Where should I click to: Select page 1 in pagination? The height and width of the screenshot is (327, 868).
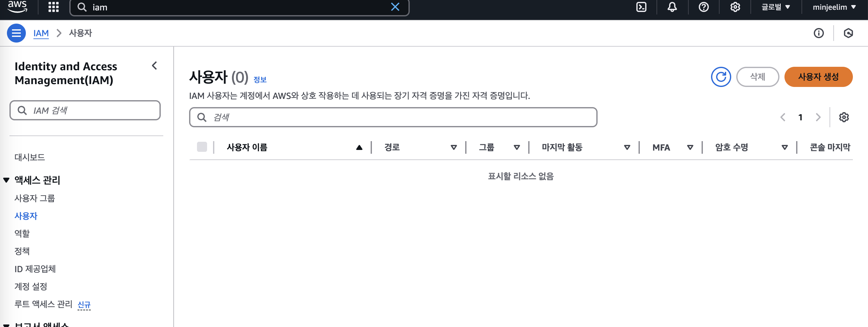pyautogui.click(x=800, y=117)
